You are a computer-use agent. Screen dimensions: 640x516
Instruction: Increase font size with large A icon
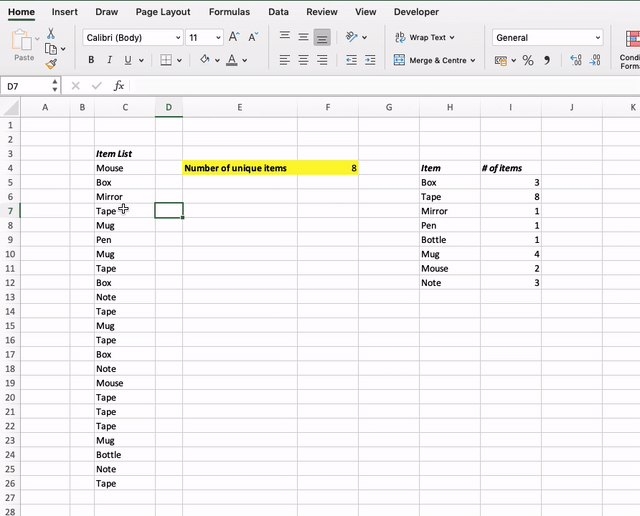click(234, 37)
